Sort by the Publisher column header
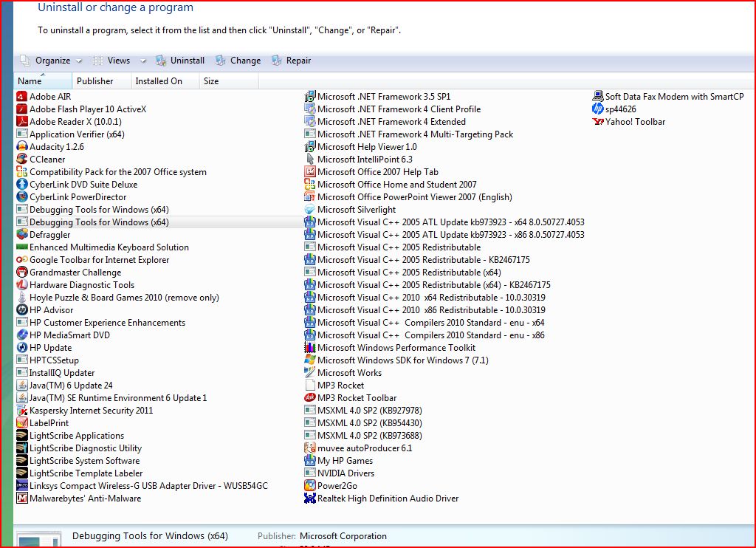Image resolution: width=756 pixels, height=548 pixels. click(101, 81)
